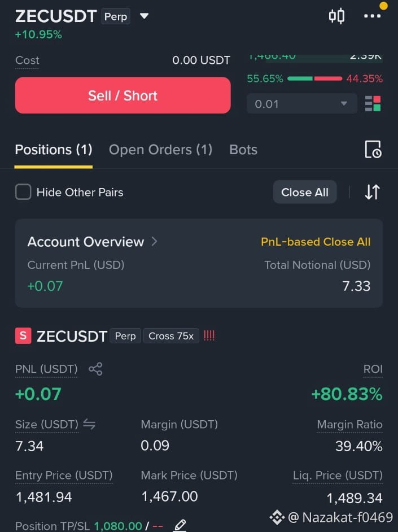This screenshot has height=532, width=398.
Task: Open PnL-based Close All link
Action: [x=316, y=242]
